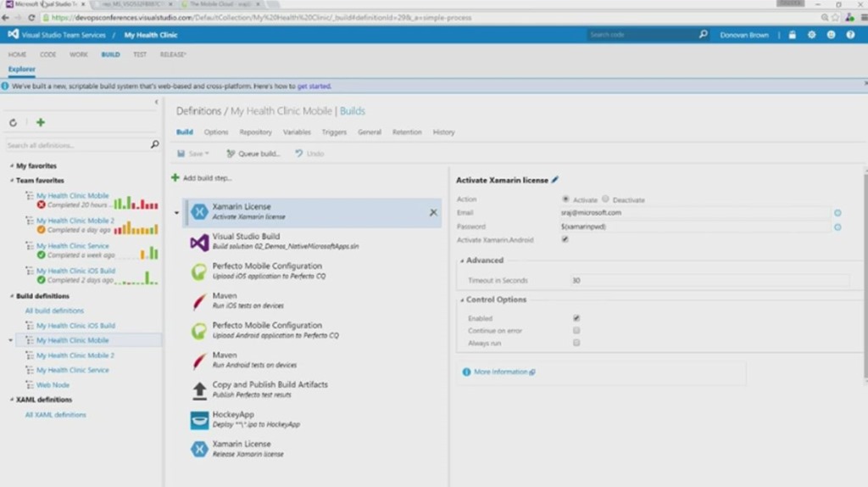Refresh the definitions list
Screen dimensions: 868x487
click(x=14, y=122)
